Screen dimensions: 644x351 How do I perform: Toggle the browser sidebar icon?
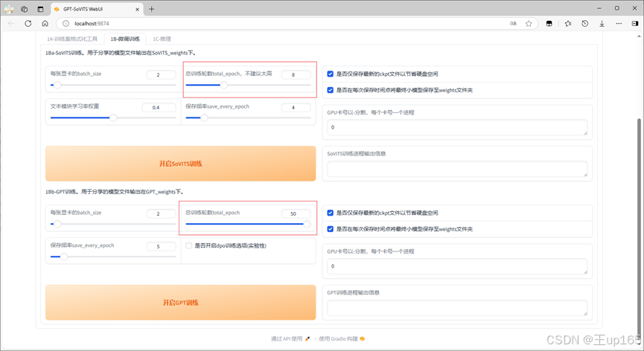pos(635,23)
